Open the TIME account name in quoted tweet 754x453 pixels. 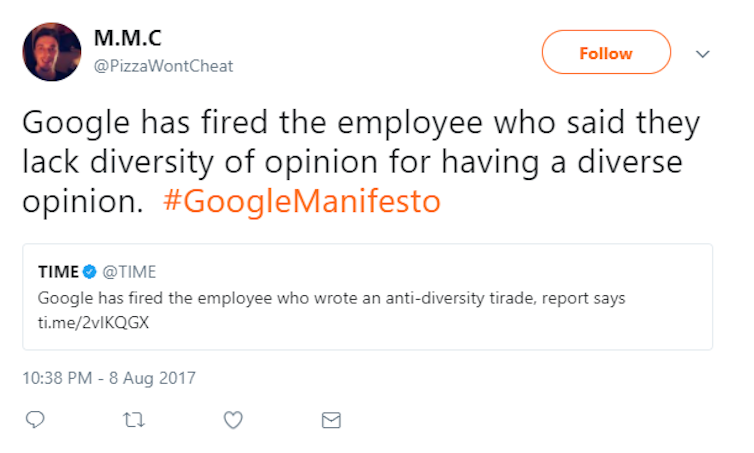pyautogui.click(x=58, y=272)
